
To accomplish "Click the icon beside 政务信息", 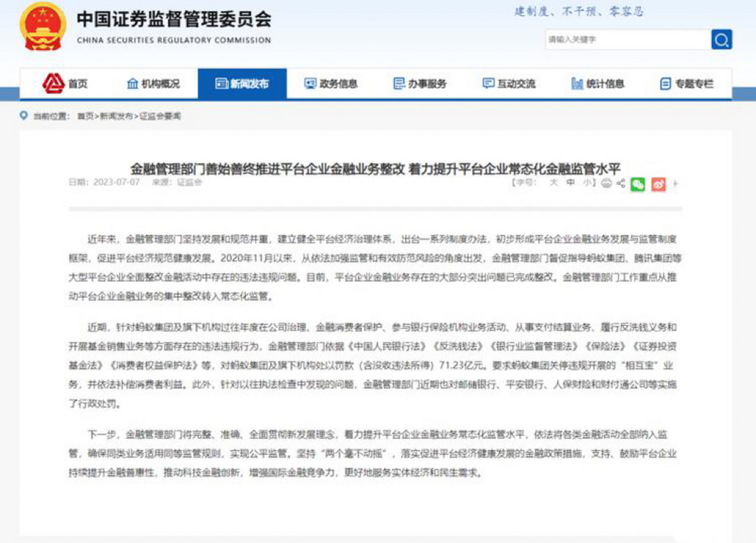I will (x=310, y=84).
